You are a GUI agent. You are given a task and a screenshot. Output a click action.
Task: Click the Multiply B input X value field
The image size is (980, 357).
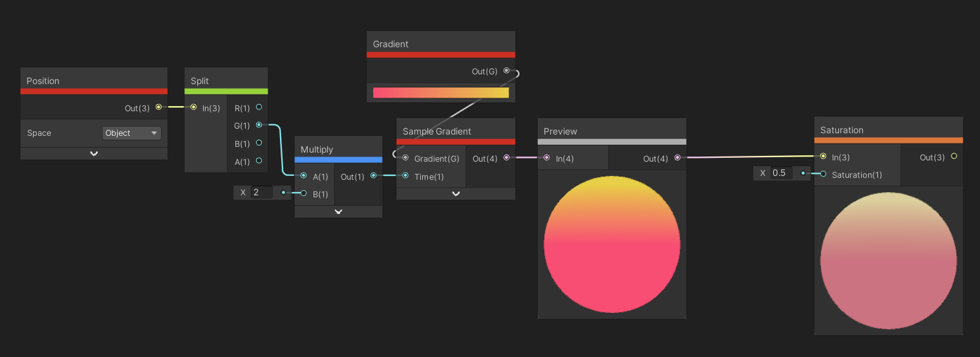click(262, 192)
